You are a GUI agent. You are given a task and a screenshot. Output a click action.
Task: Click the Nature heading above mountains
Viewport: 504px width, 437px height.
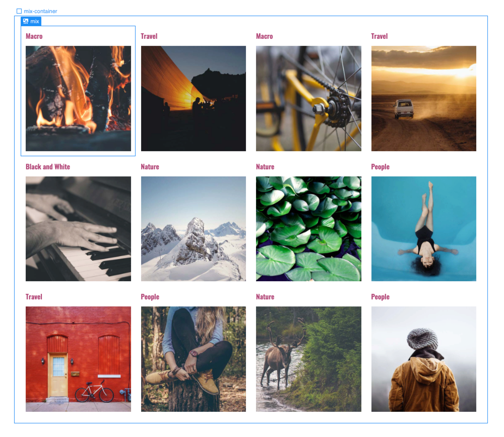[150, 167]
